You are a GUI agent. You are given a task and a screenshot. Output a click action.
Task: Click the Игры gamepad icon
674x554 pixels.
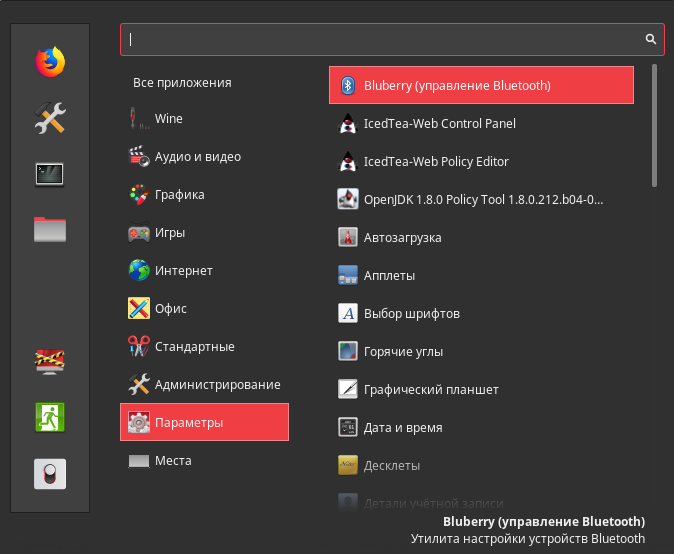(x=139, y=232)
